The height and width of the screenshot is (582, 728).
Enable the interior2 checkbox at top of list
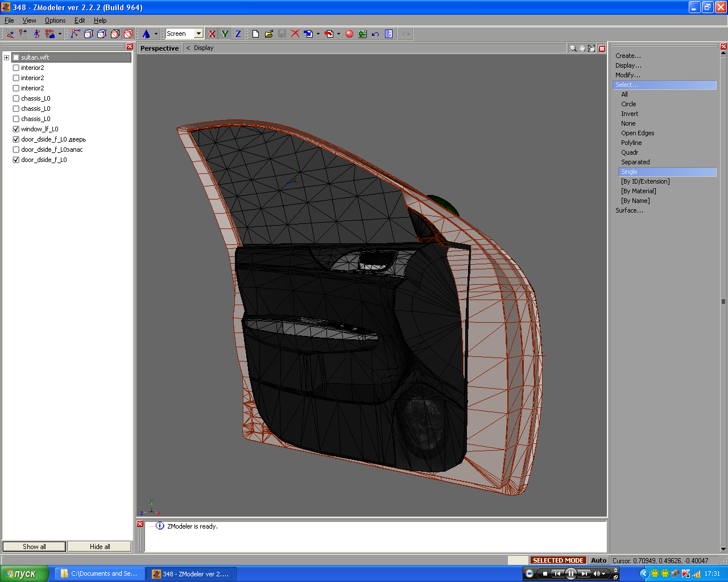point(16,68)
